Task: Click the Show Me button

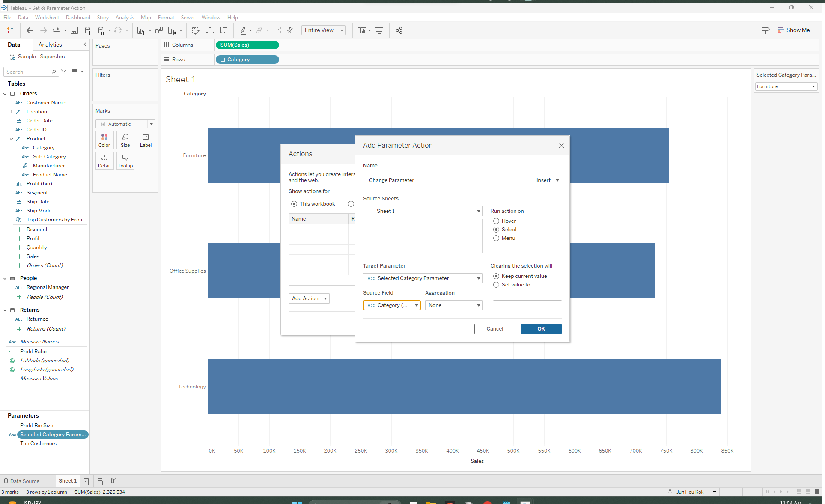Action: 793,30
